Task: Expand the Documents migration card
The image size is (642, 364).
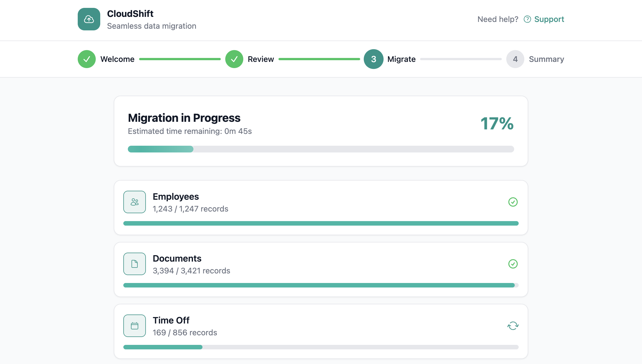Action: pos(321,269)
